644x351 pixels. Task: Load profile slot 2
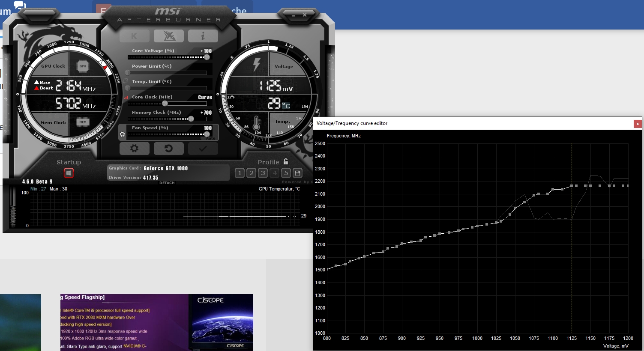pos(252,173)
